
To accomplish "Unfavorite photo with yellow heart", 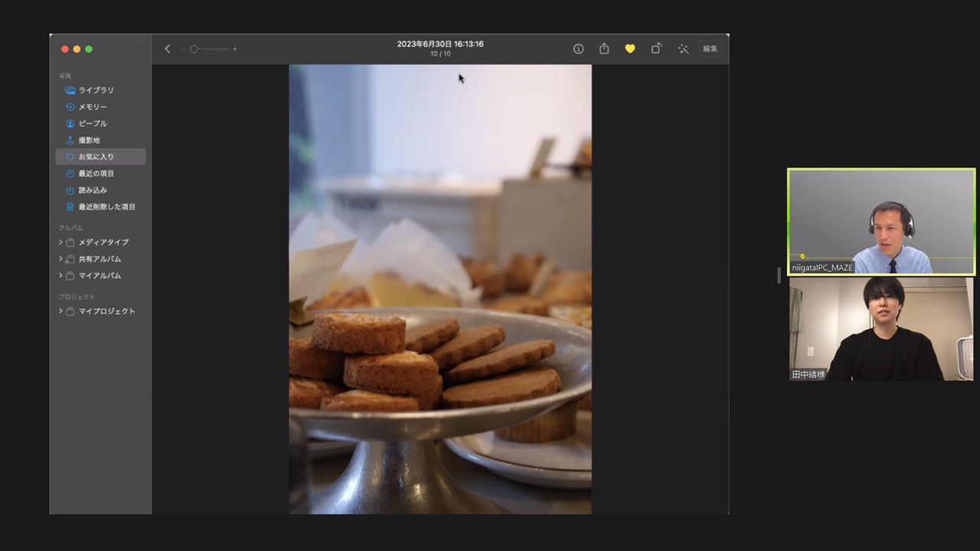I will pos(630,49).
